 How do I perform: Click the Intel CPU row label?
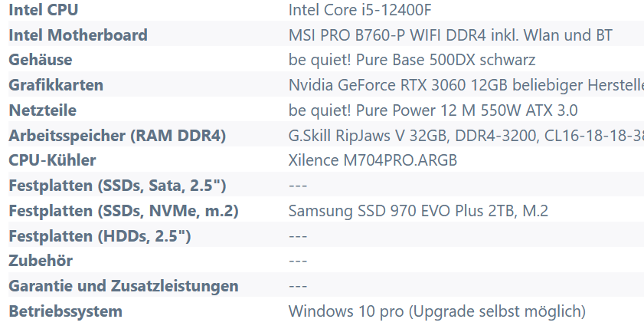click(x=43, y=10)
